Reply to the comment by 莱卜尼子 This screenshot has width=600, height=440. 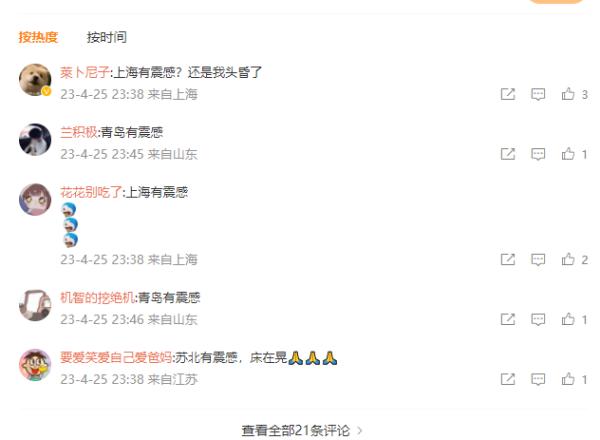click(538, 94)
